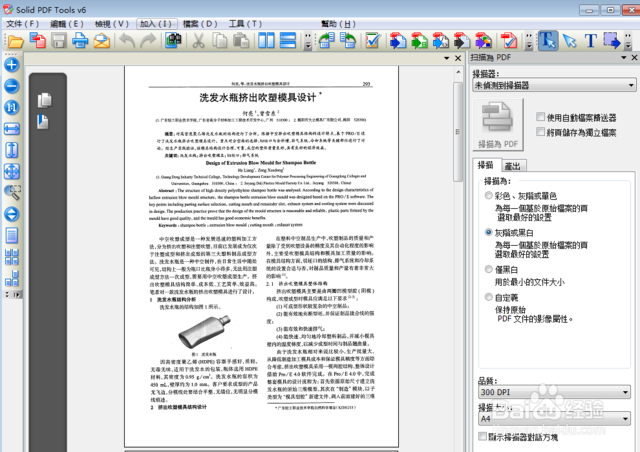Select 灰階或黑白 radio option

pyautogui.click(x=489, y=232)
